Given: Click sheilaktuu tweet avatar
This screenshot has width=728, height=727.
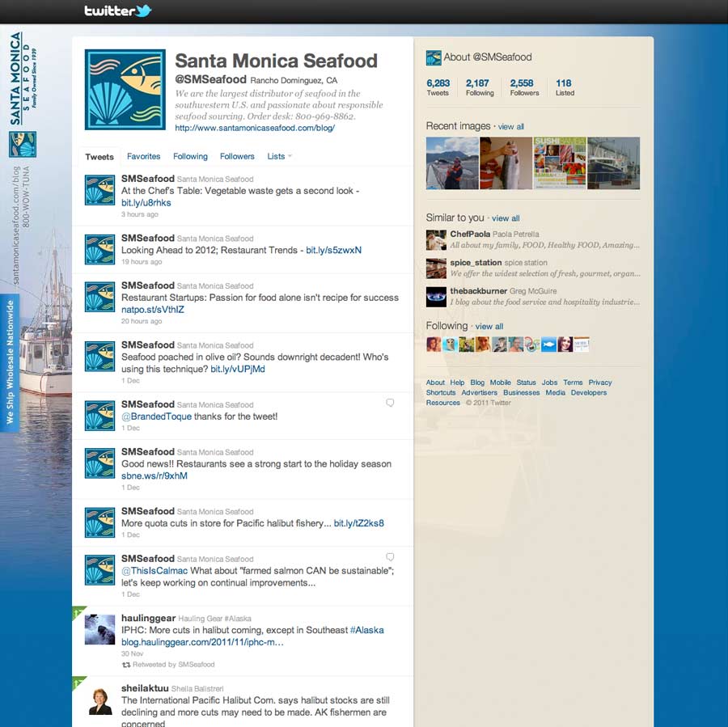Looking at the screenshot, I should [x=99, y=700].
